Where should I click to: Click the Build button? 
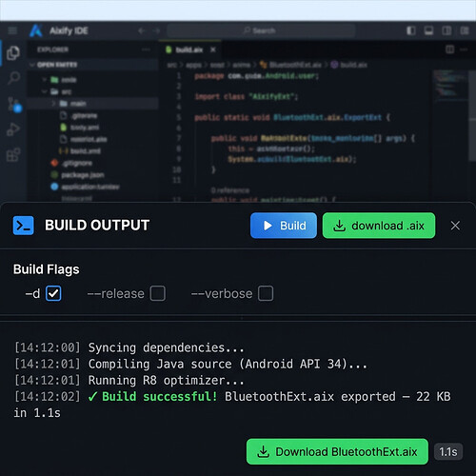point(284,226)
